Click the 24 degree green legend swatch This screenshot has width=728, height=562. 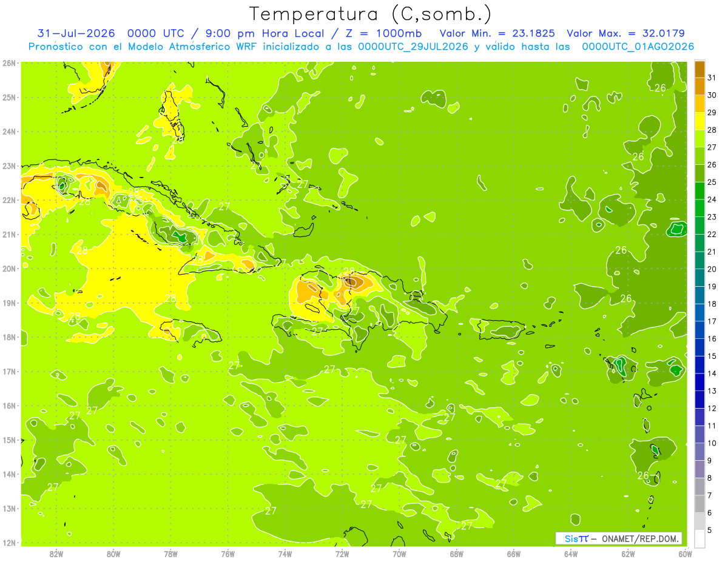(699, 191)
